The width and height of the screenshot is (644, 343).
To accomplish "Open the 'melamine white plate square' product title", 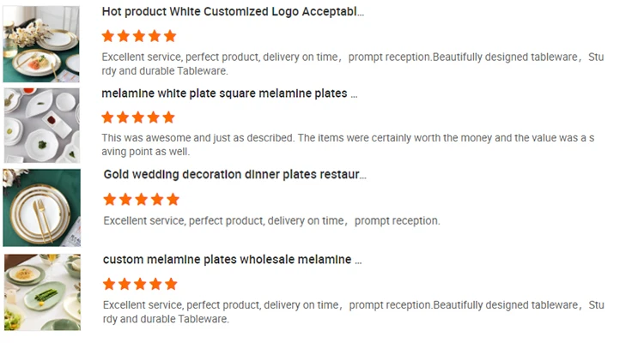I will coord(229,93).
